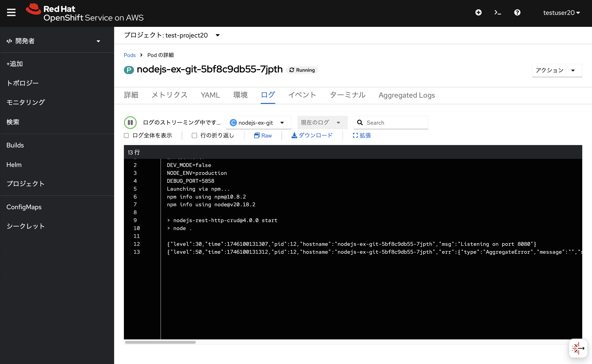Open the help question mark menu

[x=517, y=13]
